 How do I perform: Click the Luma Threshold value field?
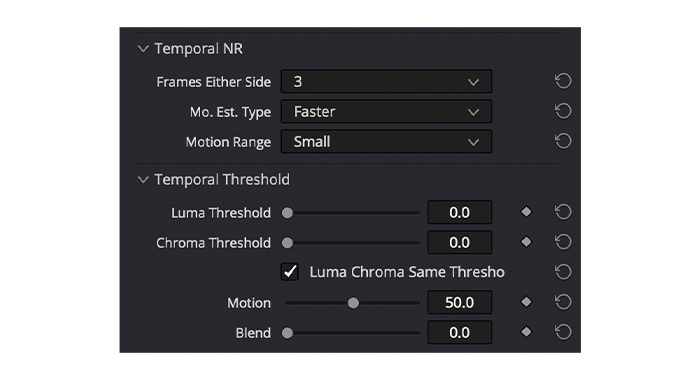tap(459, 212)
